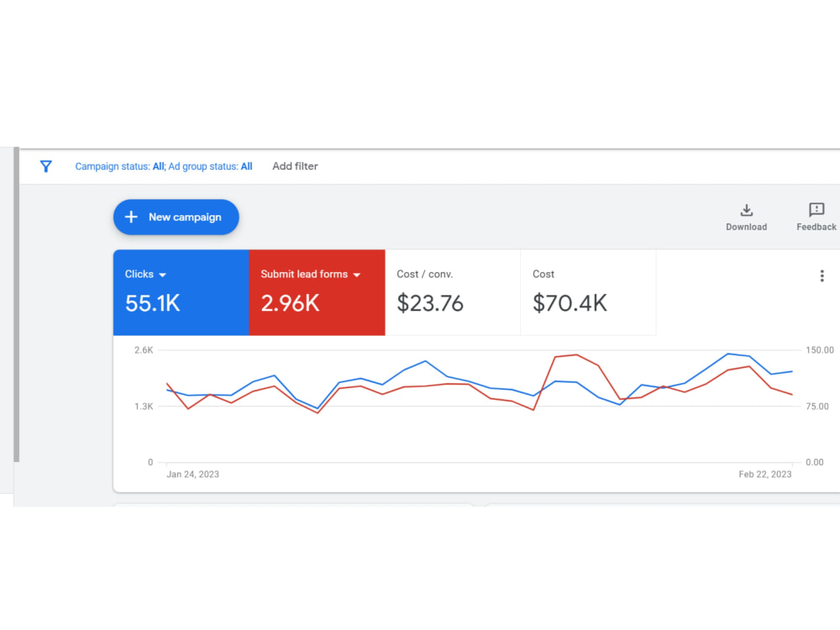Download the overview report
The width and height of the screenshot is (840, 630).
(x=746, y=217)
